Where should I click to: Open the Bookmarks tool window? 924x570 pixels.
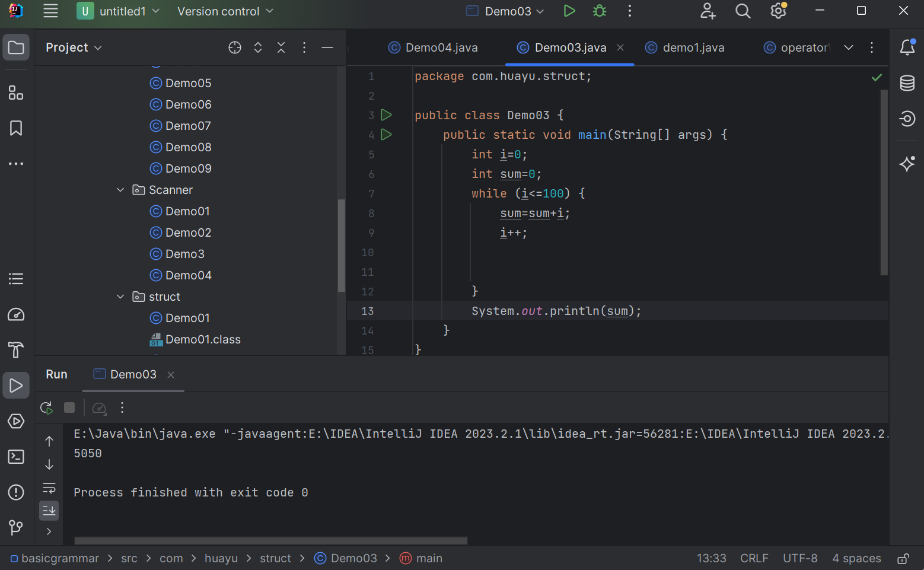[x=16, y=128]
